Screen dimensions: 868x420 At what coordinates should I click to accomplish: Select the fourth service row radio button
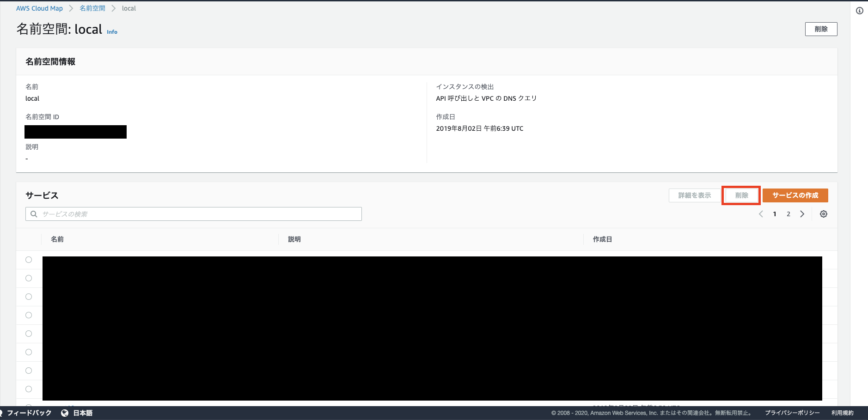pos(29,315)
